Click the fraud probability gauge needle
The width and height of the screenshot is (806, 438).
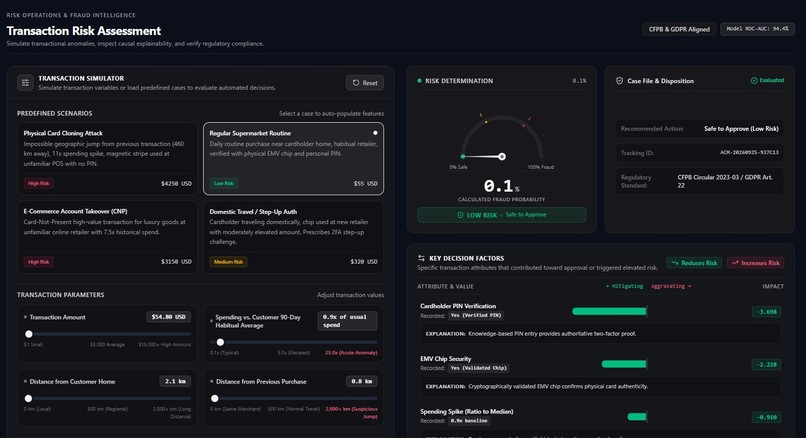pos(482,156)
